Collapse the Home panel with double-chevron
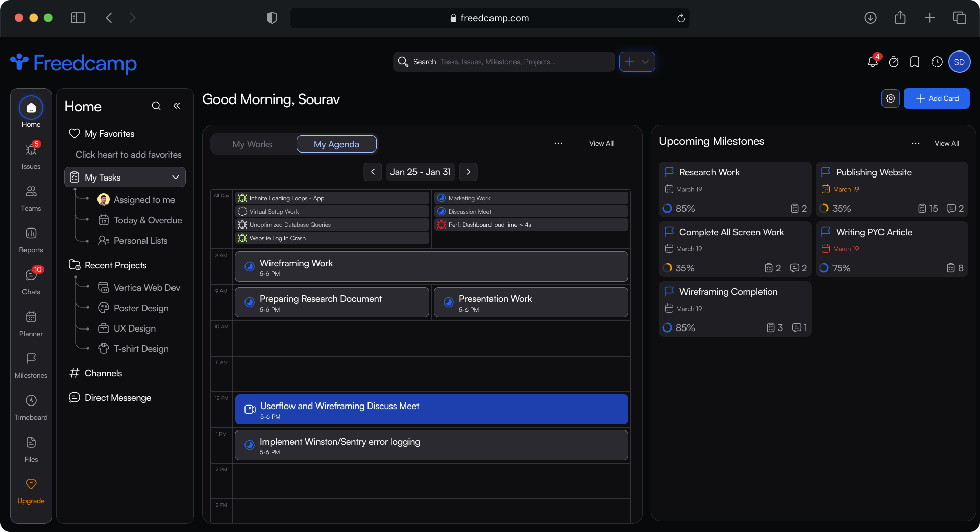The height and width of the screenshot is (532, 980). pos(177,106)
